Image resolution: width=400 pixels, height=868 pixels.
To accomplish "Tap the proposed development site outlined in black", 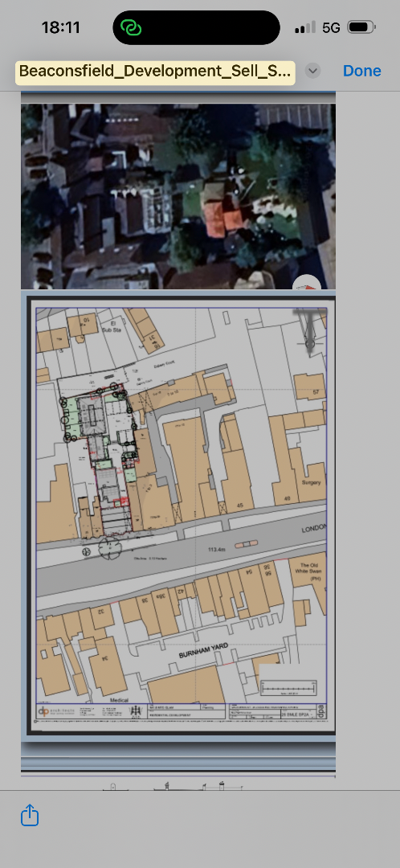I will coord(100,460).
